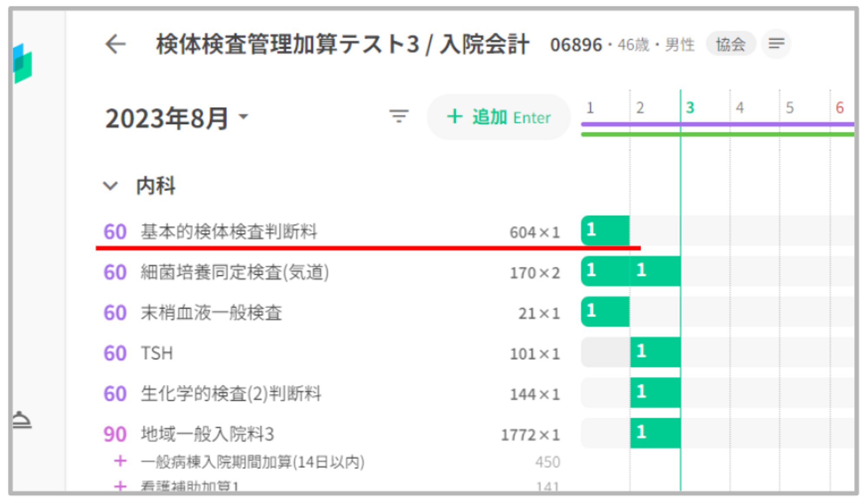Click the back arrow icon
This screenshot has height=503, width=868.
pyautogui.click(x=115, y=44)
